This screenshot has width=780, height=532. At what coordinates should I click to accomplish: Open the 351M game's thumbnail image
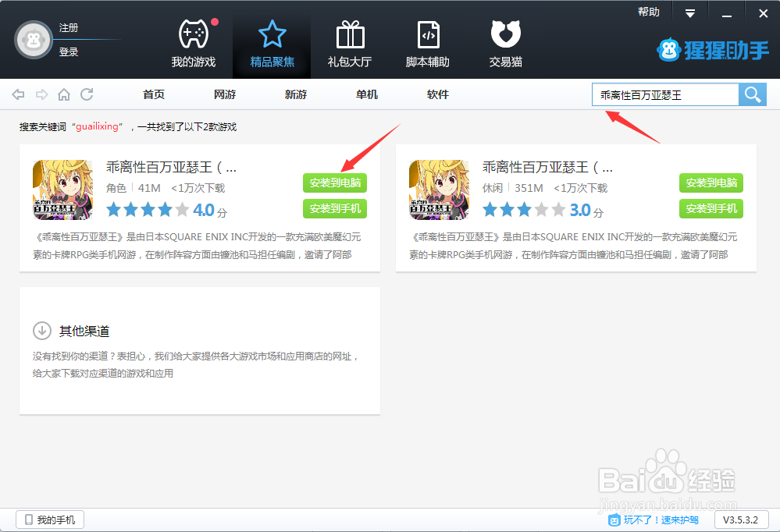click(x=440, y=190)
